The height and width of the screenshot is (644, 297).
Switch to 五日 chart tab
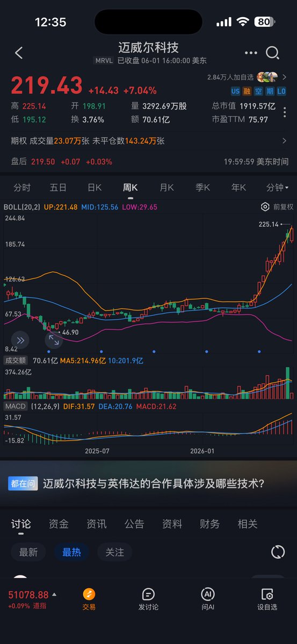tap(58, 187)
